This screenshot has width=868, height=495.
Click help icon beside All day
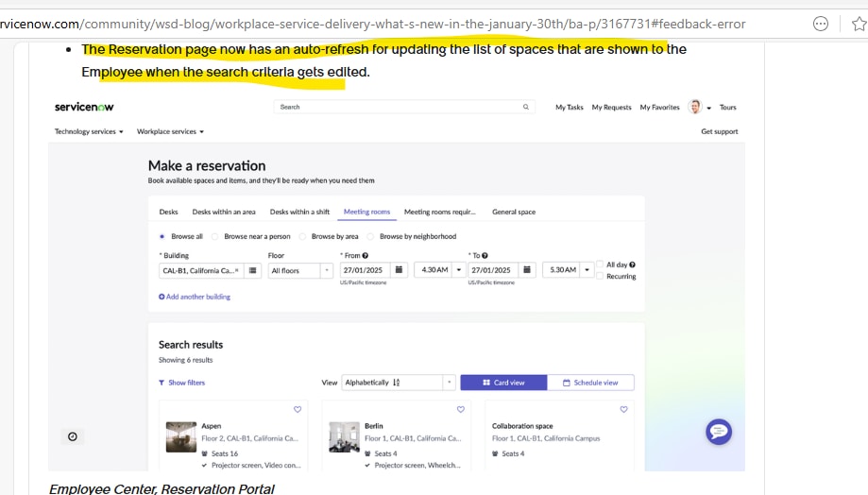pyautogui.click(x=632, y=265)
